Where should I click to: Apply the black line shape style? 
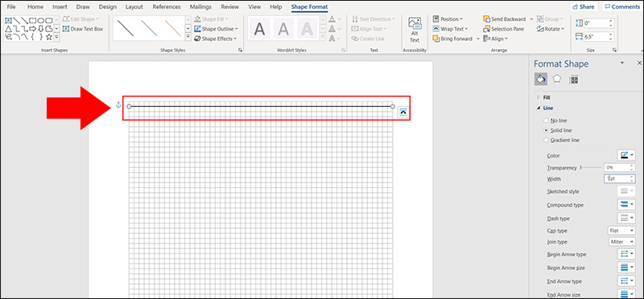pyautogui.click(x=125, y=28)
